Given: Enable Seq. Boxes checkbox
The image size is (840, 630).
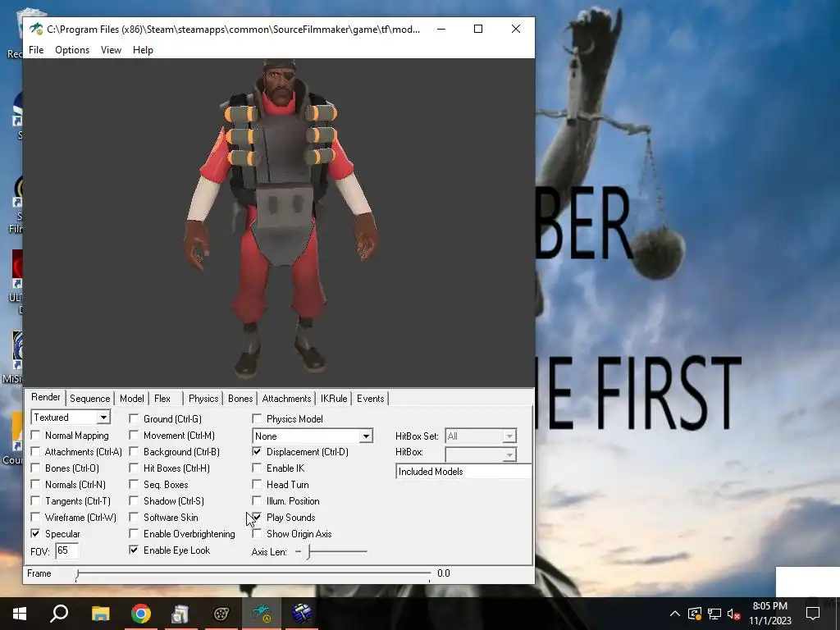Looking at the screenshot, I should point(134,485).
